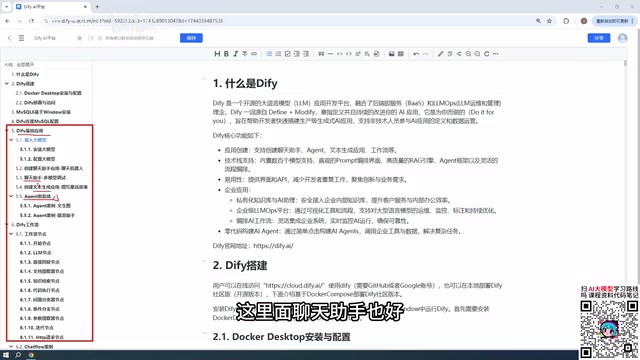Select '5.1.2. 配置大模型' in outline
Image resolution: width=640 pixels, height=360 pixels.
click(37, 159)
